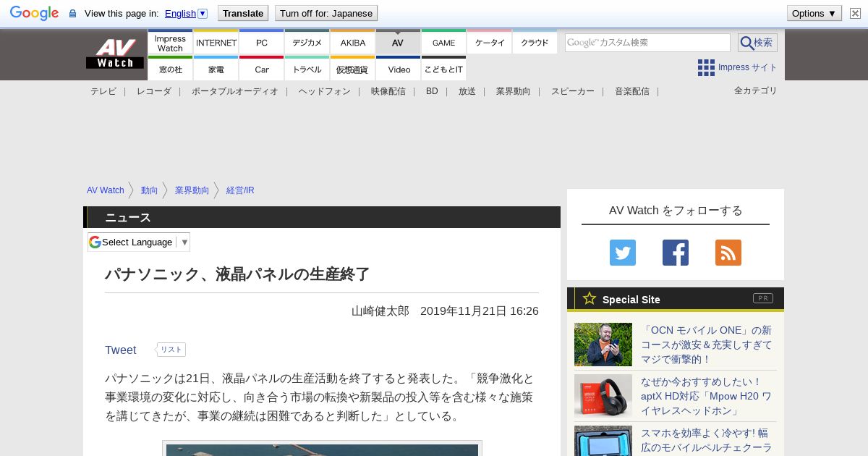Open the 音楽配信 category
The width and height of the screenshot is (868, 456).
[x=632, y=91]
